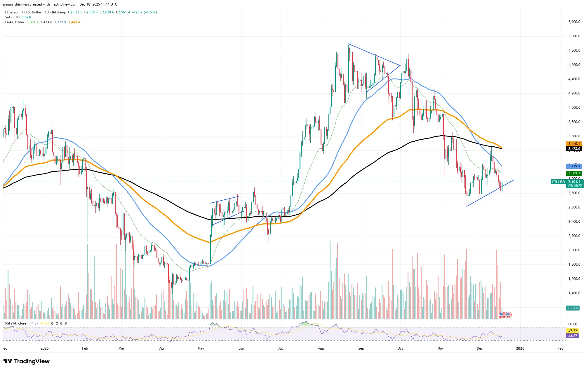Click the 2026 label on the time axis
Image resolution: width=588 pixels, height=370 pixels.
(x=520, y=348)
